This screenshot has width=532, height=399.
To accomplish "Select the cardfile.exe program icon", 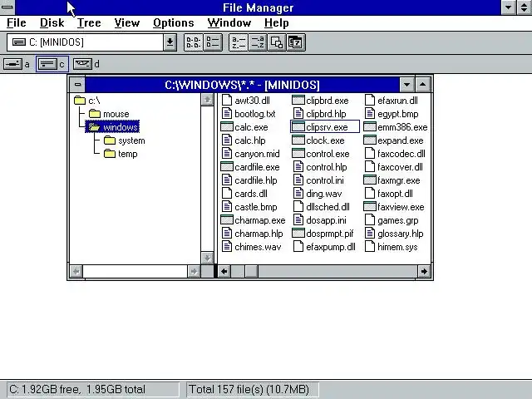I will coord(227,166).
